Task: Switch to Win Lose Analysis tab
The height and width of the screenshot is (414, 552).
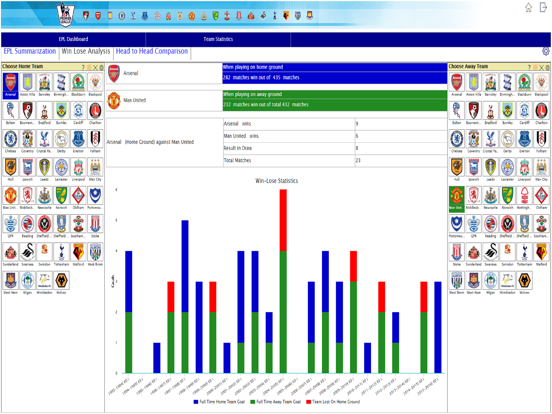Action: [x=86, y=51]
